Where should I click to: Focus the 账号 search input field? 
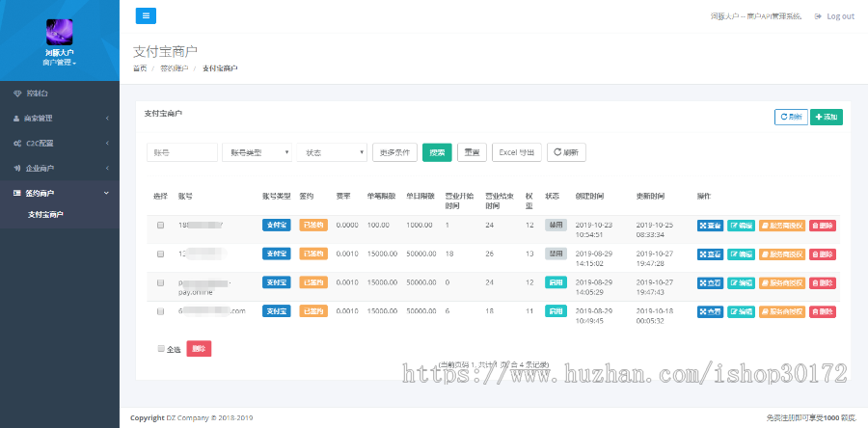(182, 152)
